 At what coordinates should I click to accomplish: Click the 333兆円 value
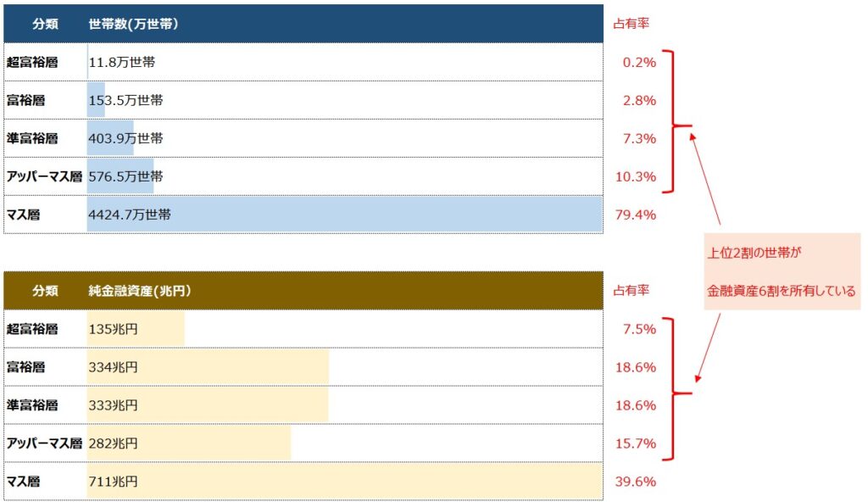pos(113,405)
